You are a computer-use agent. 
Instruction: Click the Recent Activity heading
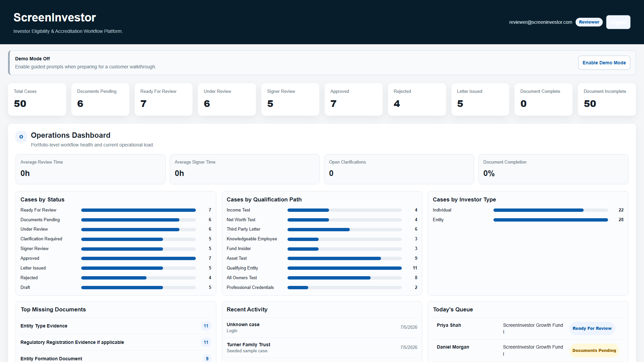coord(247,309)
